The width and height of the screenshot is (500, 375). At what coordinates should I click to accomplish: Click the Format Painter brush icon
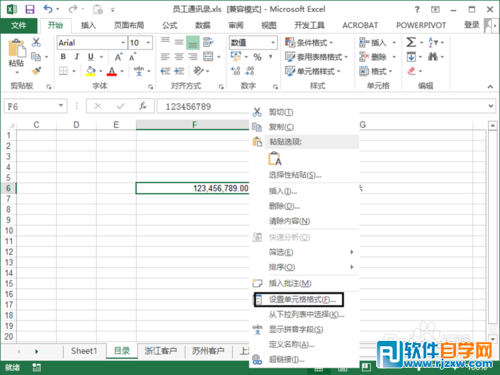click(x=36, y=71)
